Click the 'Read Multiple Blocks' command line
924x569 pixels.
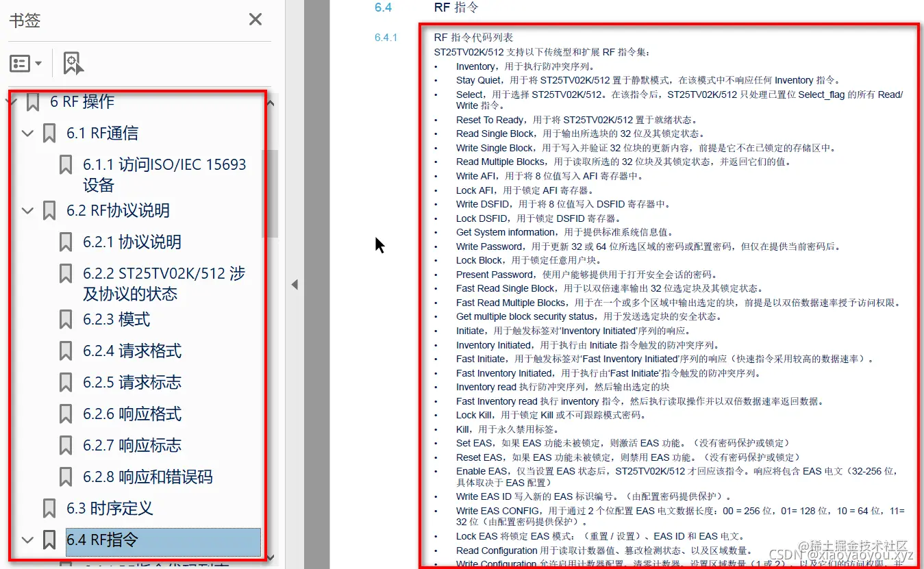[x=623, y=162]
